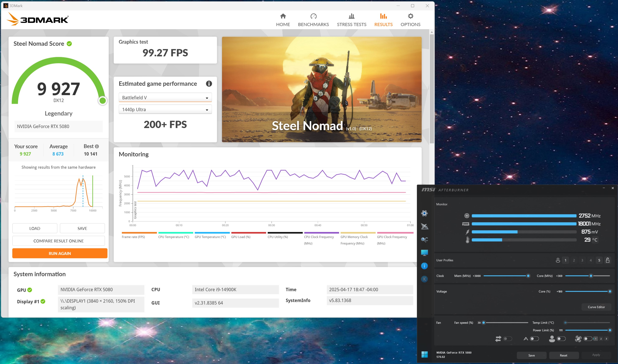Open the MSI Kombustor jet icon
The height and width of the screenshot is (364, 618).
424,226
